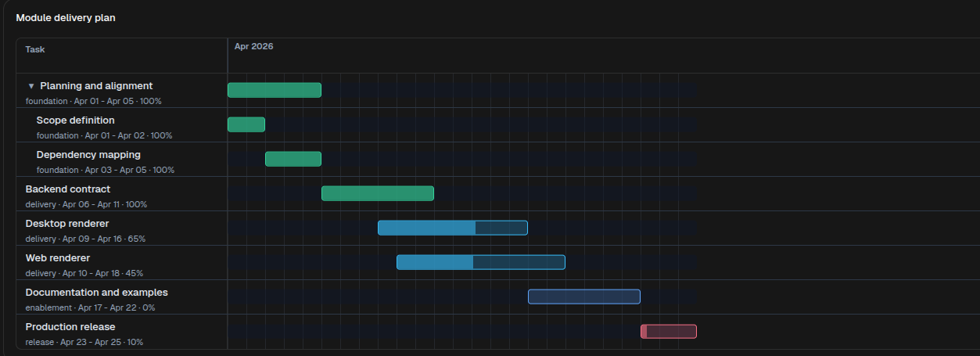Screen dimensions: 980x356
Task: Click the Documentation and examples Gantt bar
Action: coord(584,297)
